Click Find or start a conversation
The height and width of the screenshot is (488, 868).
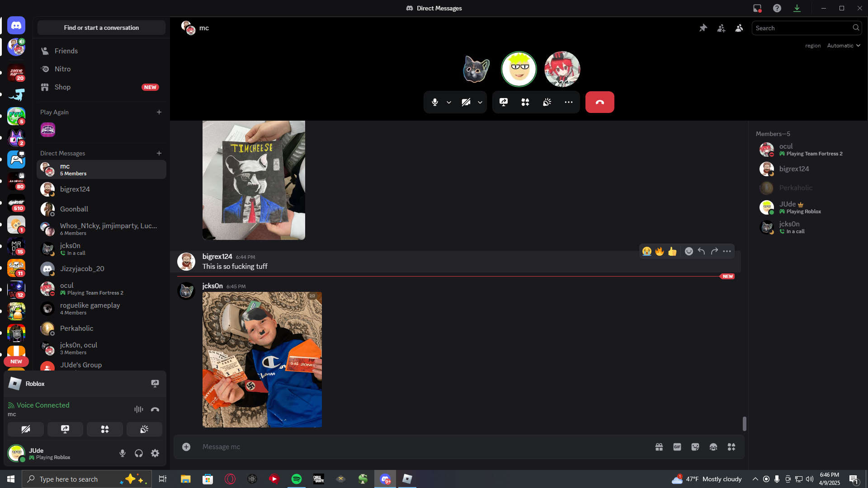click(101, 28)
